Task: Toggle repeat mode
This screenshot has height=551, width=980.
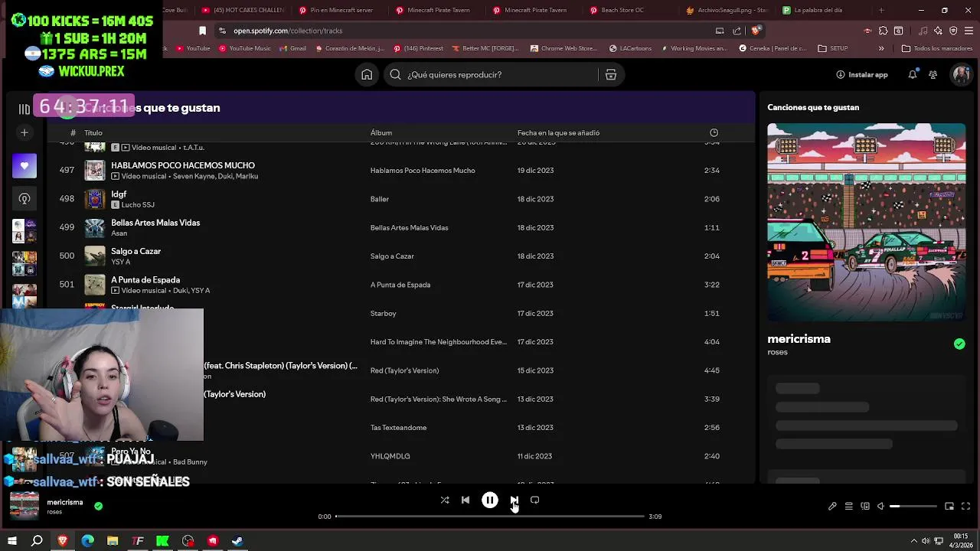Action: click(534, 500)
